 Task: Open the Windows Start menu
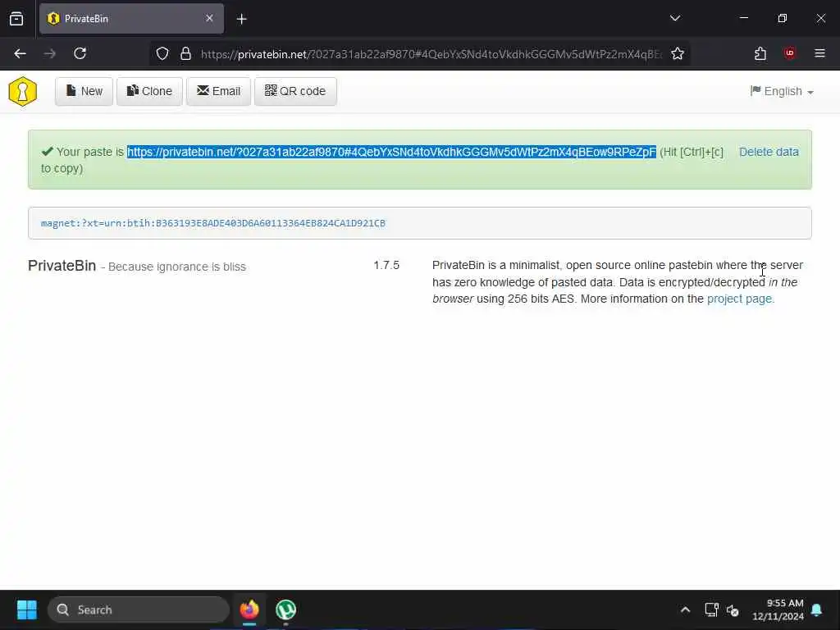point(27,609)
